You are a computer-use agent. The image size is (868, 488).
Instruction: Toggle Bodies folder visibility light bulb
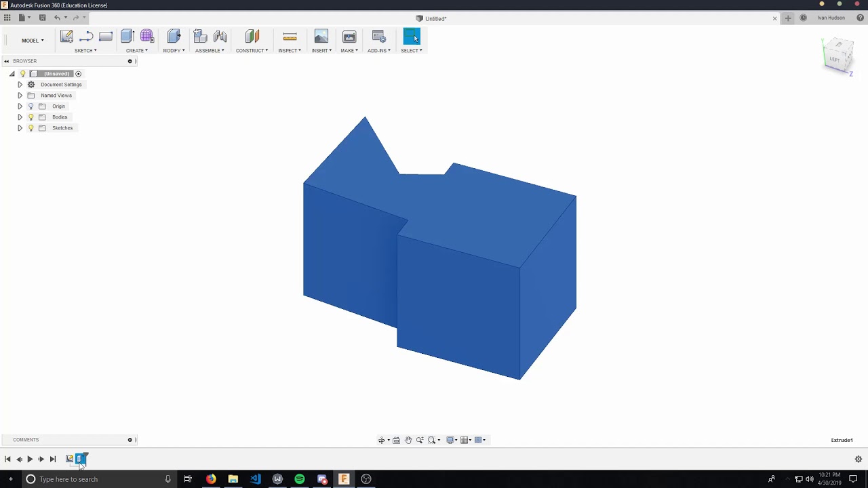click(x=31, y=117)
